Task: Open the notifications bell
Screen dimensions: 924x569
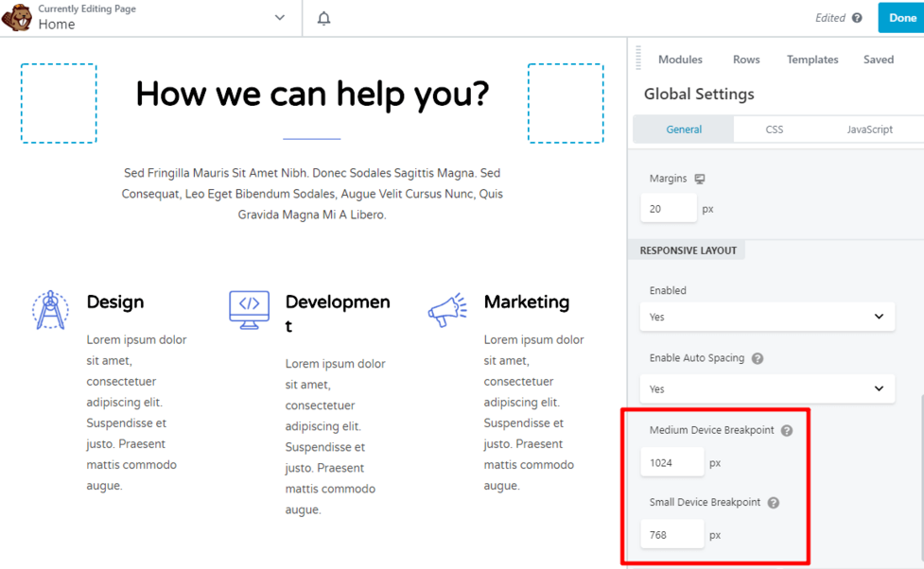Action: 323,18
